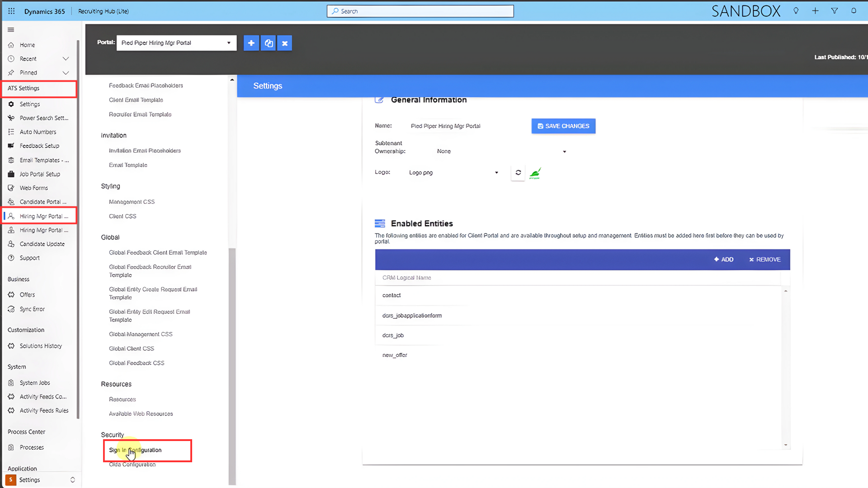
Task: Open Email Template under Invitation
Action: click(128, 165)
